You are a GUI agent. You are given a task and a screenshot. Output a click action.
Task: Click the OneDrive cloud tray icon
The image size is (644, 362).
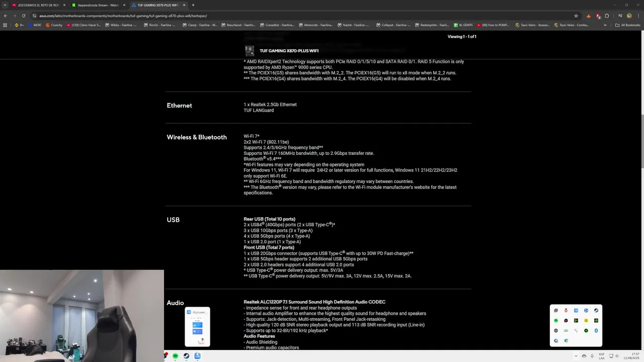point(584,356)
